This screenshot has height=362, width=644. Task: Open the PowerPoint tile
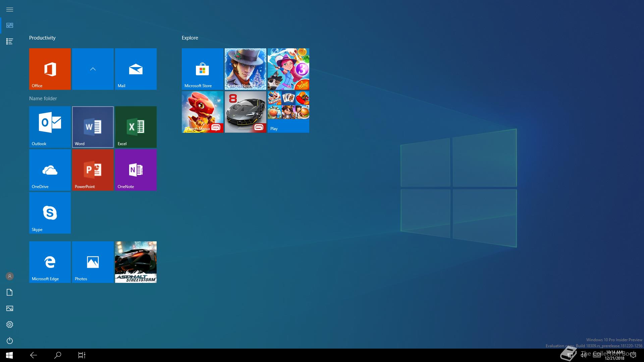coord(93,170)
